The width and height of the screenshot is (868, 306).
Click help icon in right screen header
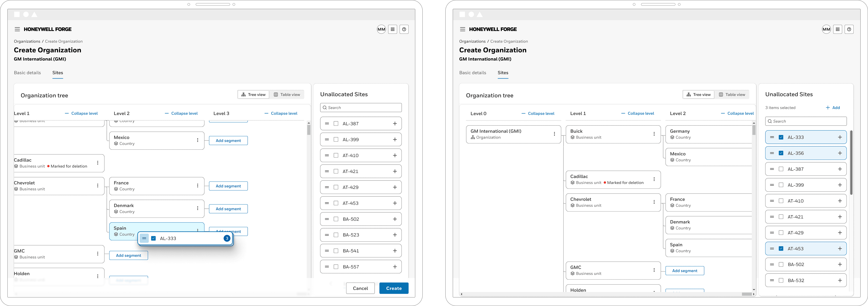coord(849,29)
